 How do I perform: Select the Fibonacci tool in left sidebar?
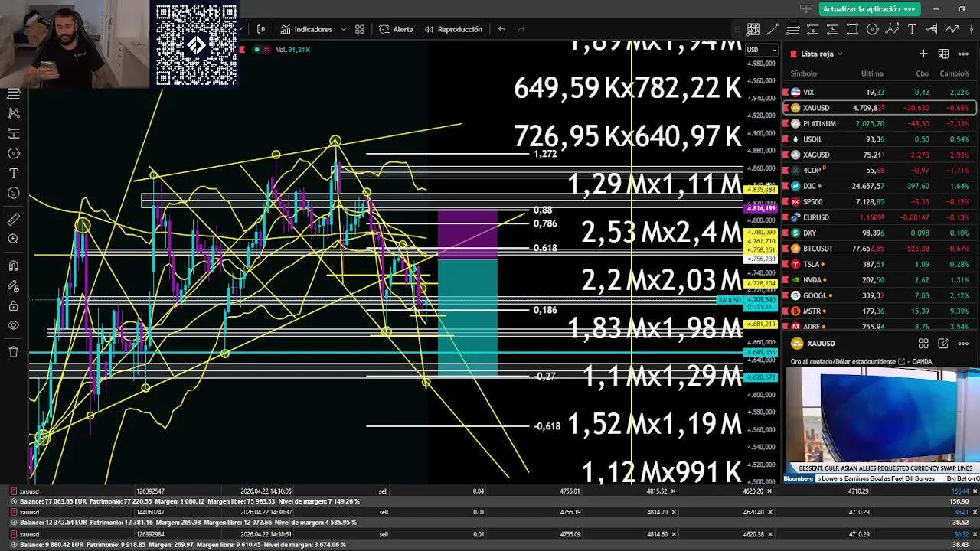tap(13, 93)
